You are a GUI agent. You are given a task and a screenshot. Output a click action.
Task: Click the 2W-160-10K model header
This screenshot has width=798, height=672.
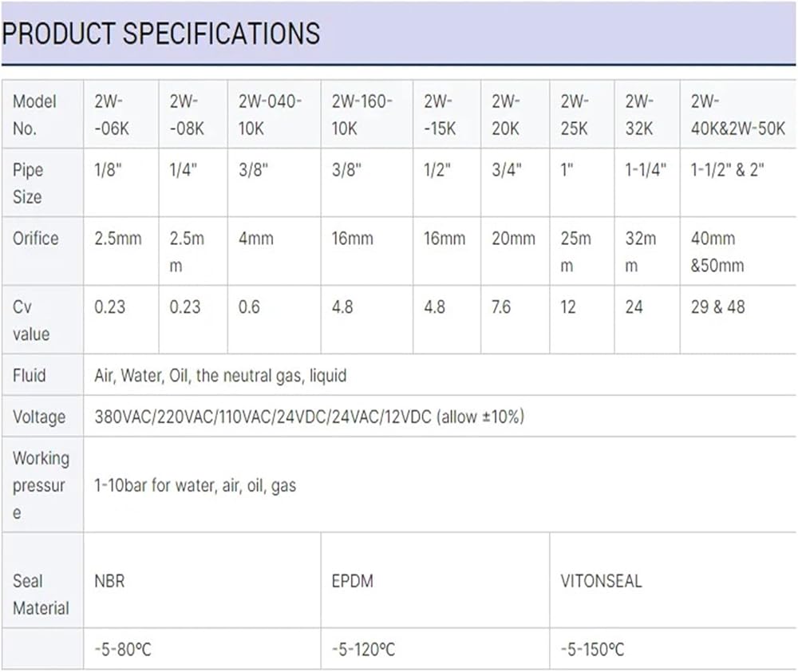(x=367, y=115)
